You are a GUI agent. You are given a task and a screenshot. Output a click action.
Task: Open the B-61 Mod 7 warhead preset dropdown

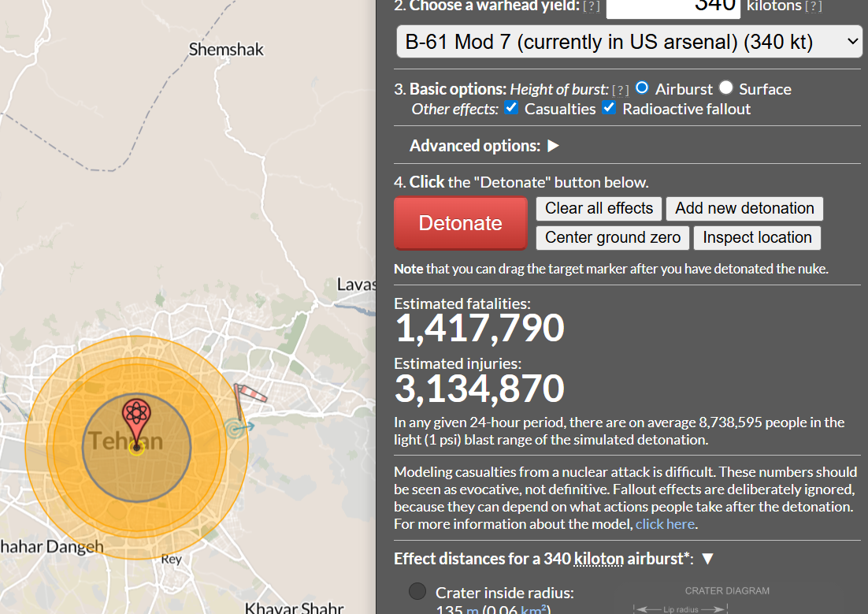(629, 42)
